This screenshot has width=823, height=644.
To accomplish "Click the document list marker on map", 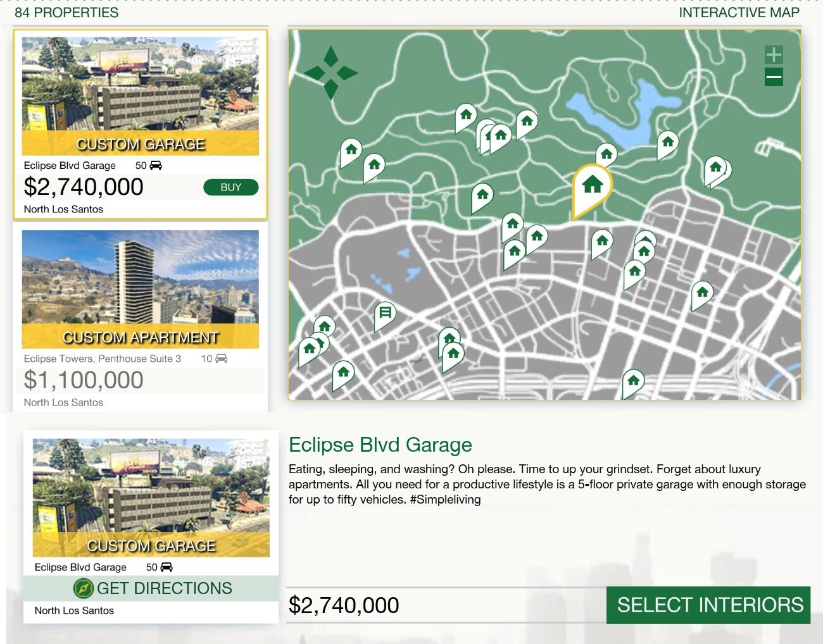I will pos(384,313).
